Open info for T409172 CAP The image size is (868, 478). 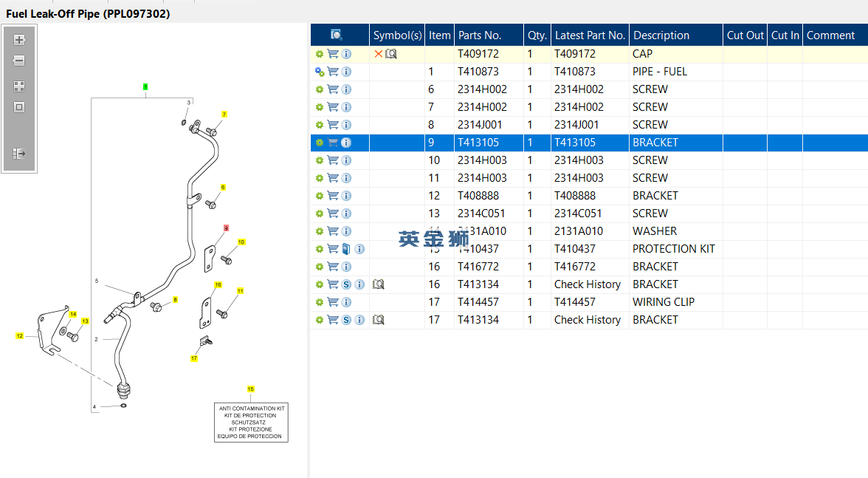tap(346, 54)
